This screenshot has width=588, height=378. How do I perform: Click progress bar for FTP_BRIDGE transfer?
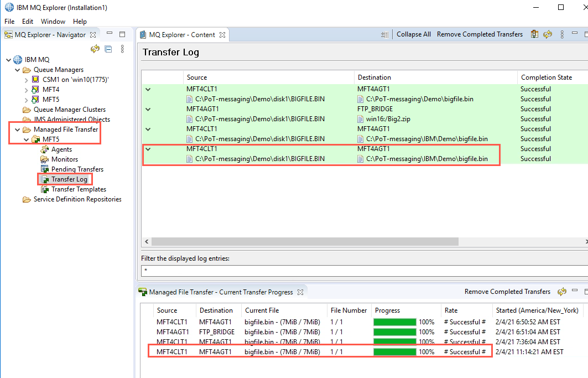coord(394,332)
